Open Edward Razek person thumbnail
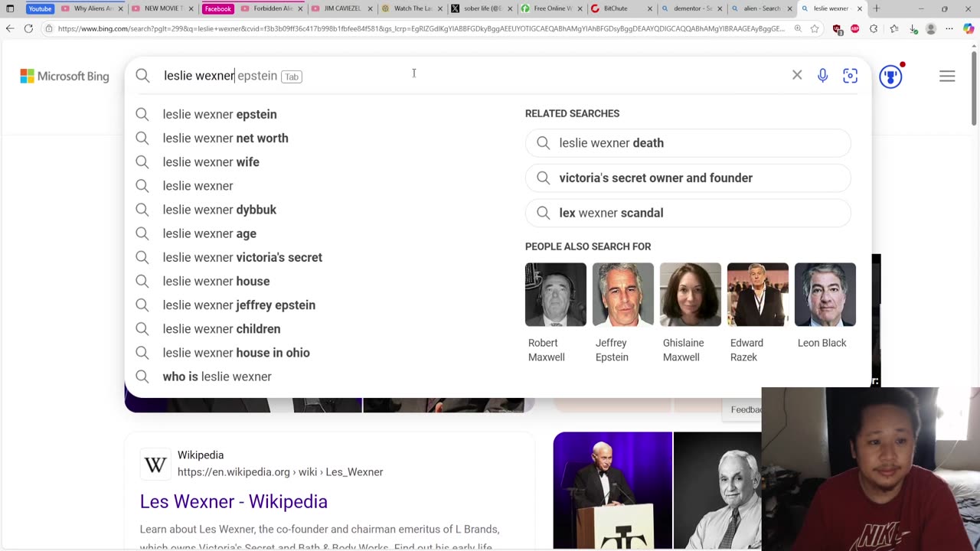This screenshot has width=980, height=551. point(758,295)
